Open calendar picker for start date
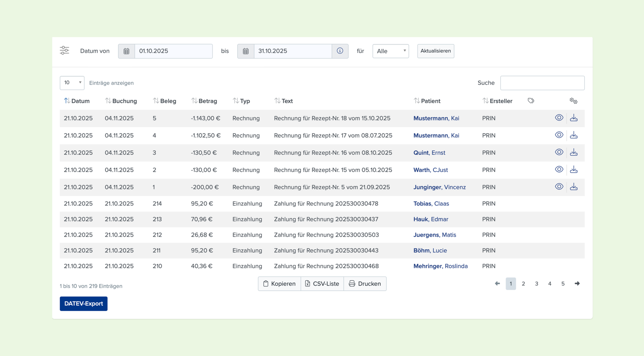Screen dimensions: 644x356 point(126,51)
